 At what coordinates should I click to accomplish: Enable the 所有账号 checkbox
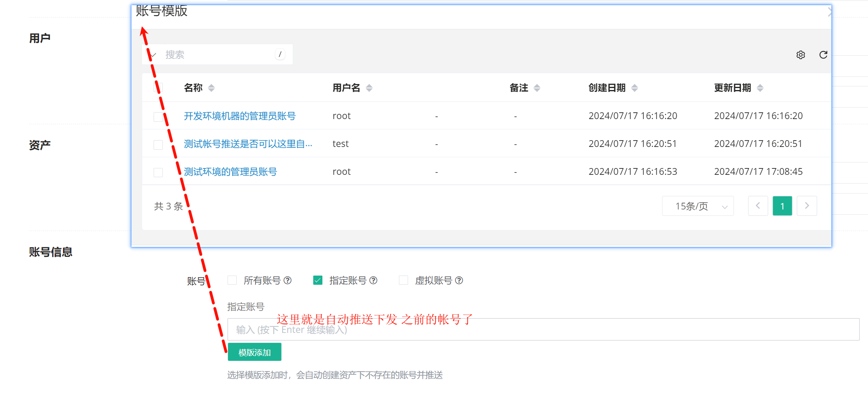(x=232, y=280)
